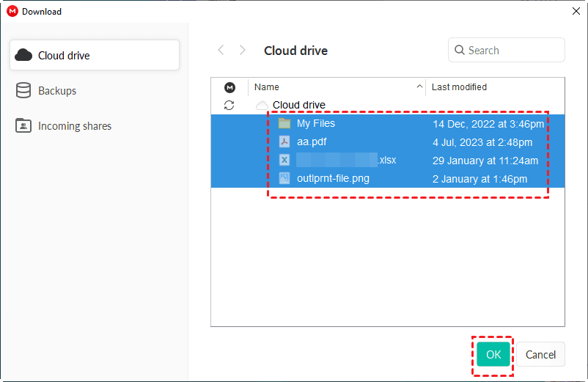This screenshot has height=382, width=588.
Task: Sort files by Name column
Action: point(267,87)
